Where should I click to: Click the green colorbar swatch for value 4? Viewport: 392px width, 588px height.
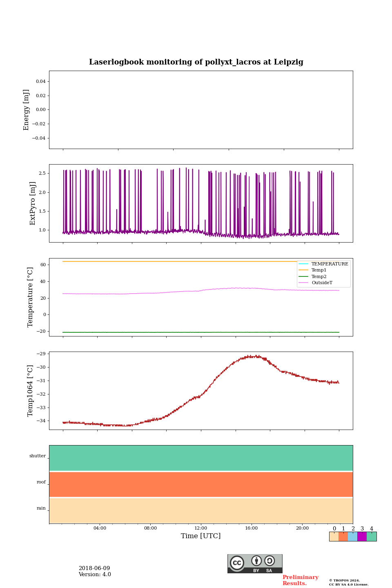point(372,537)
